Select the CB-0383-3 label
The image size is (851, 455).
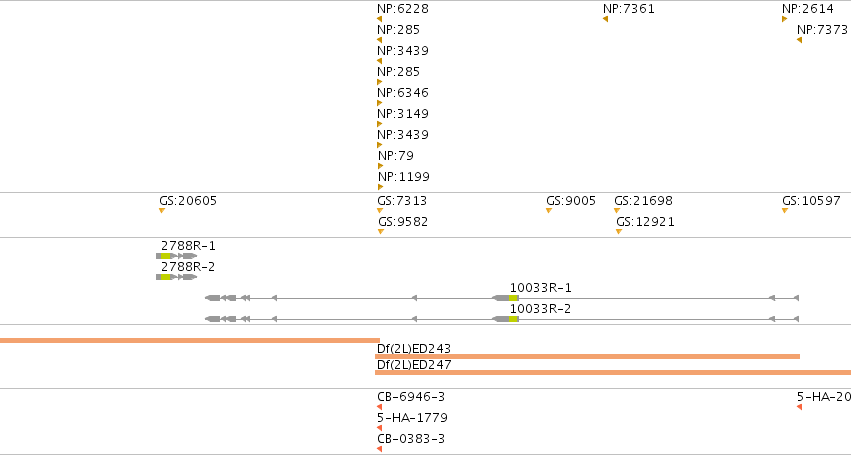pos(411,439)
